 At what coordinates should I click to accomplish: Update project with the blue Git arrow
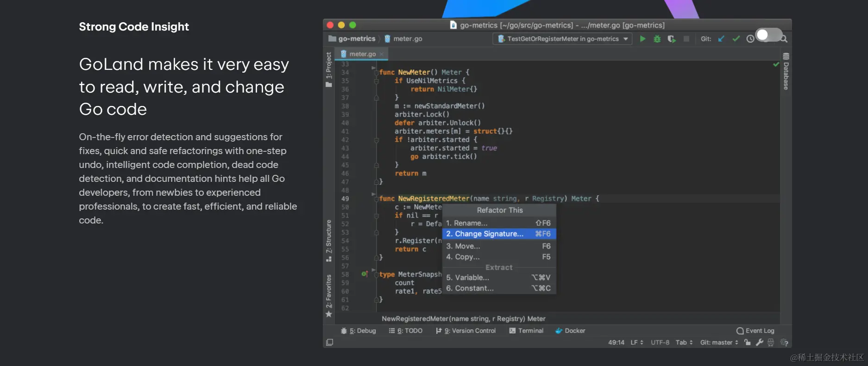[721, 39]
